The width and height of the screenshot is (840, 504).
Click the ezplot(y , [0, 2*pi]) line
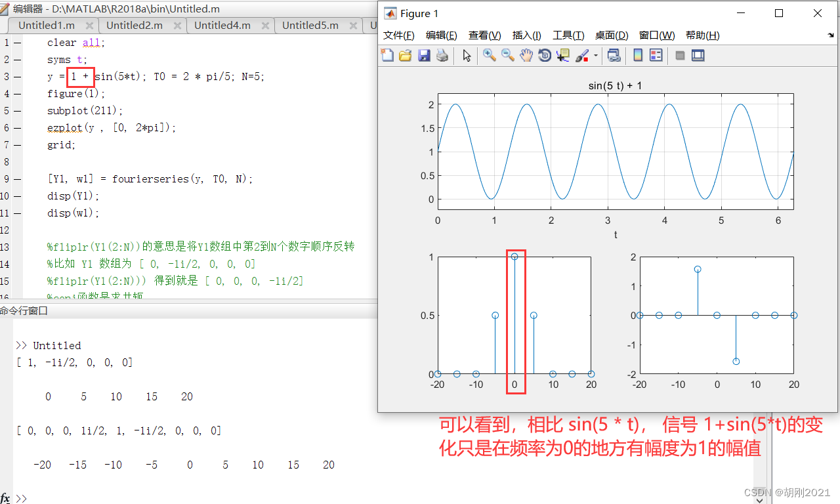coord(112,128)
